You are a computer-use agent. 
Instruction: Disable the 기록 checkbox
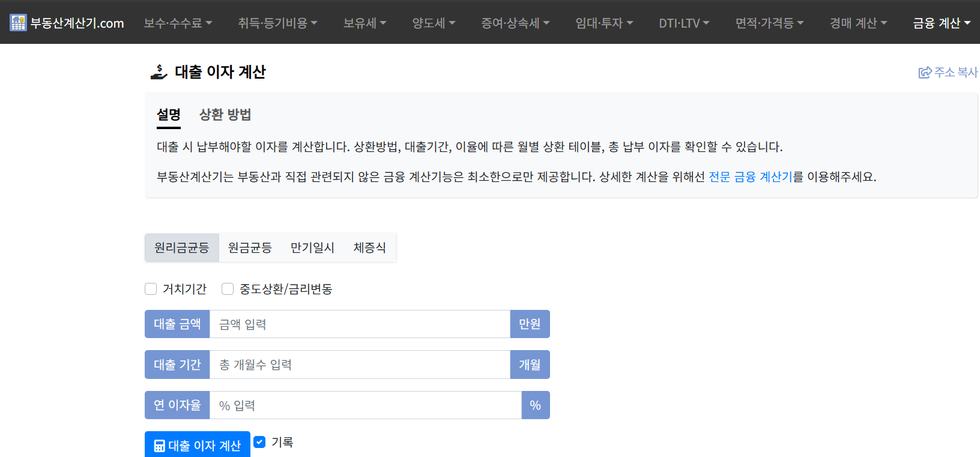pyautogui.click(x=259, y=442)
